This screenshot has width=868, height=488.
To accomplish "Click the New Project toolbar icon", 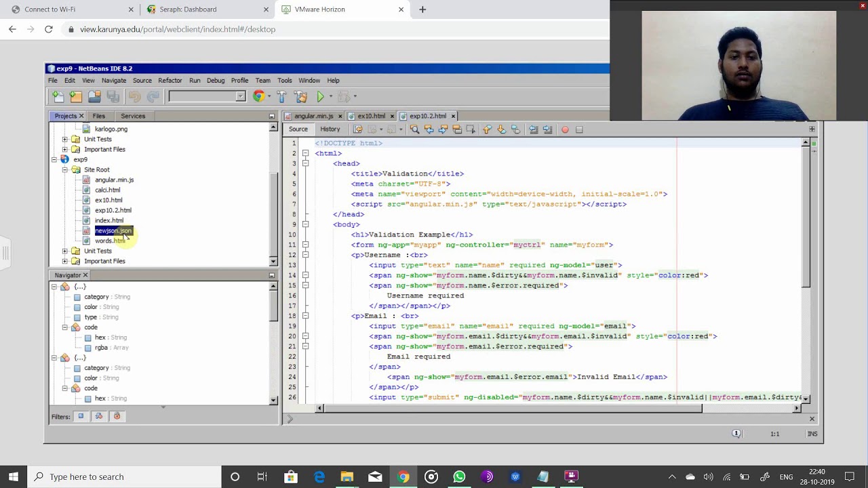I will tap(76, 97).
